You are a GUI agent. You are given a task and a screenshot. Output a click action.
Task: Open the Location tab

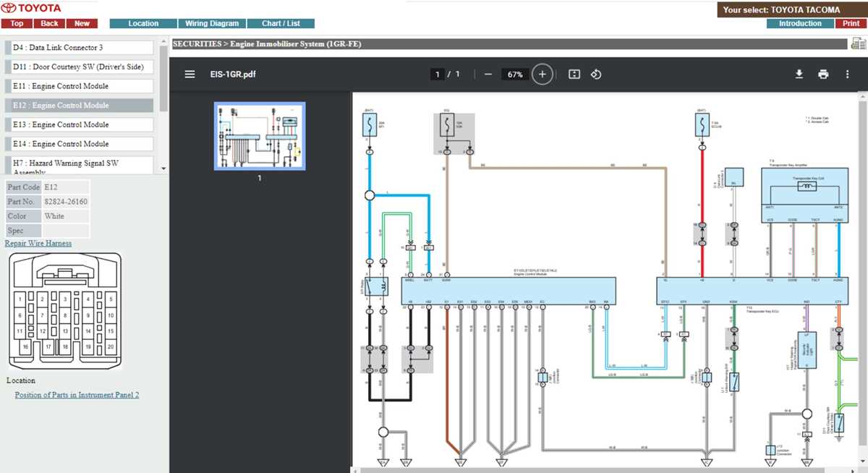143,23
